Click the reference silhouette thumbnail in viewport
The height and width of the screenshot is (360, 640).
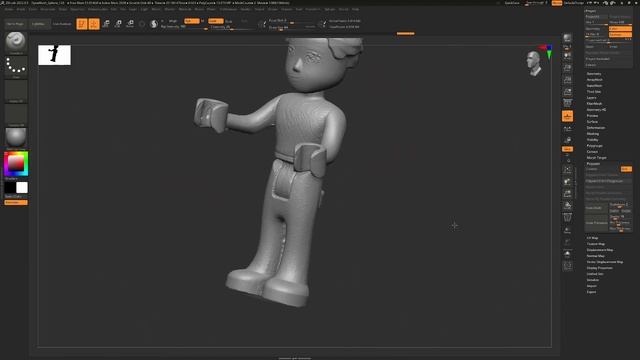54,55
